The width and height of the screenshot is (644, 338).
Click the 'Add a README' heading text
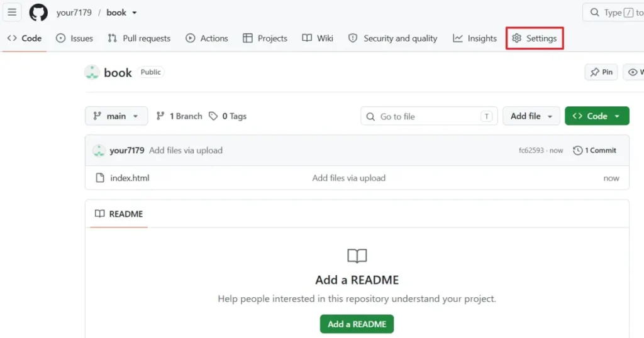pos(357,280)
